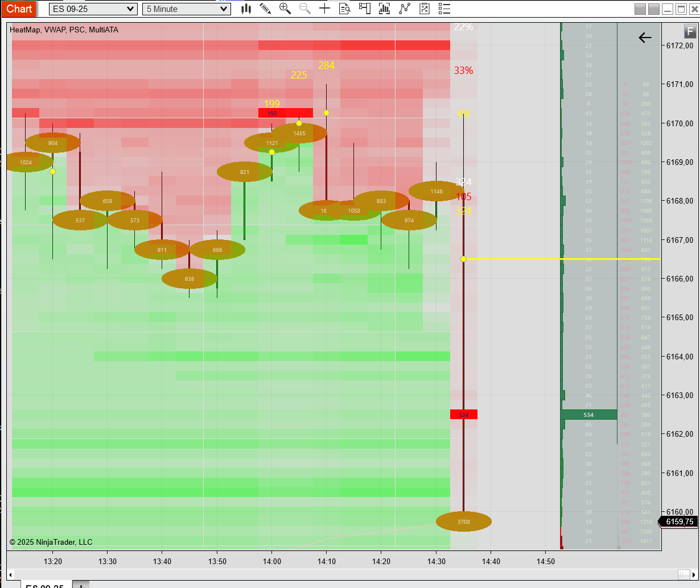Click the 534 volume node label
Viewport: 700px width, 588px height.
[x=464, y=415]
